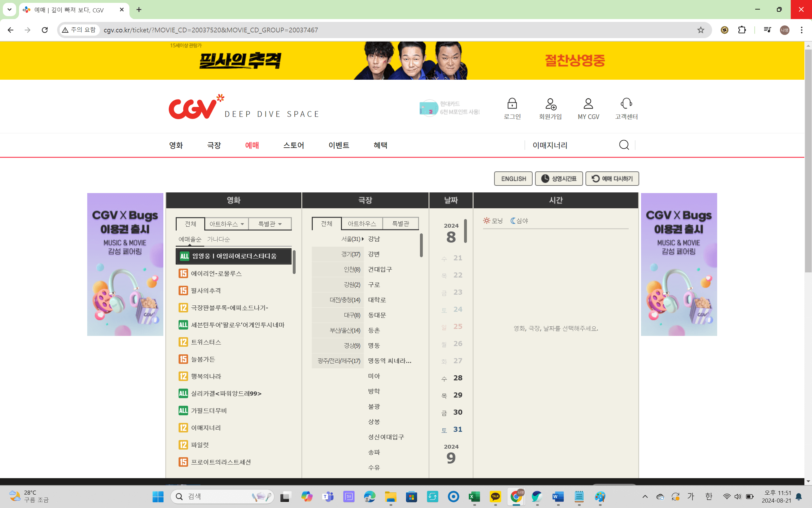Open Copilot from the taskbar
The image size is (812, 508).
pos(307,497)
